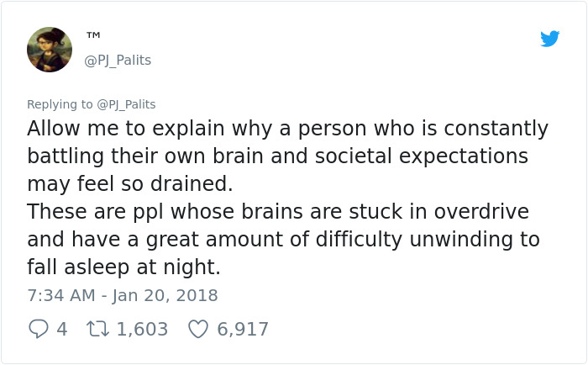Click the Twitter bird logo
588x365 pixels.
point(549,39)
